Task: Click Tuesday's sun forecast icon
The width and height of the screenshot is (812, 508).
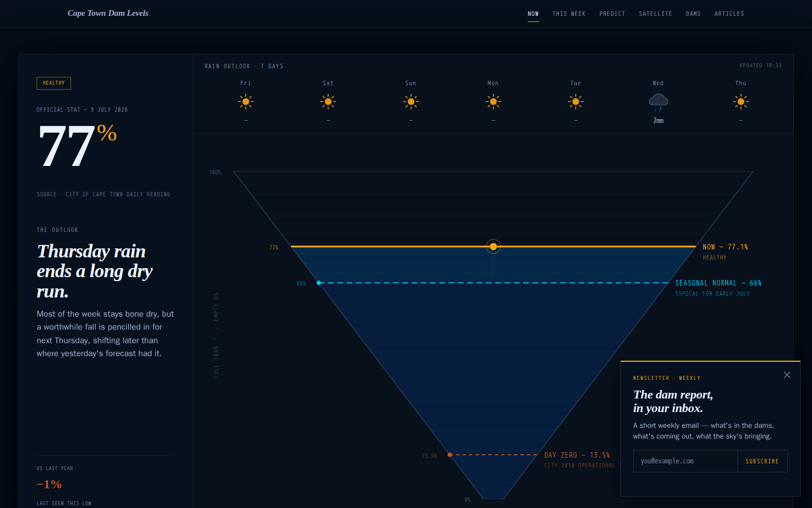Action: pyautogui.click(x=576, y=102)
